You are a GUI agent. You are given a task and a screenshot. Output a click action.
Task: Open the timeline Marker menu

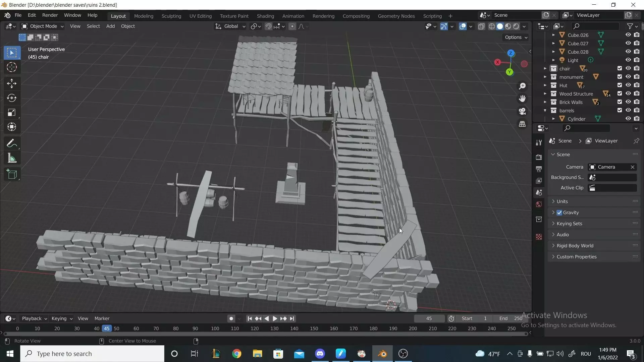point(102,318)
